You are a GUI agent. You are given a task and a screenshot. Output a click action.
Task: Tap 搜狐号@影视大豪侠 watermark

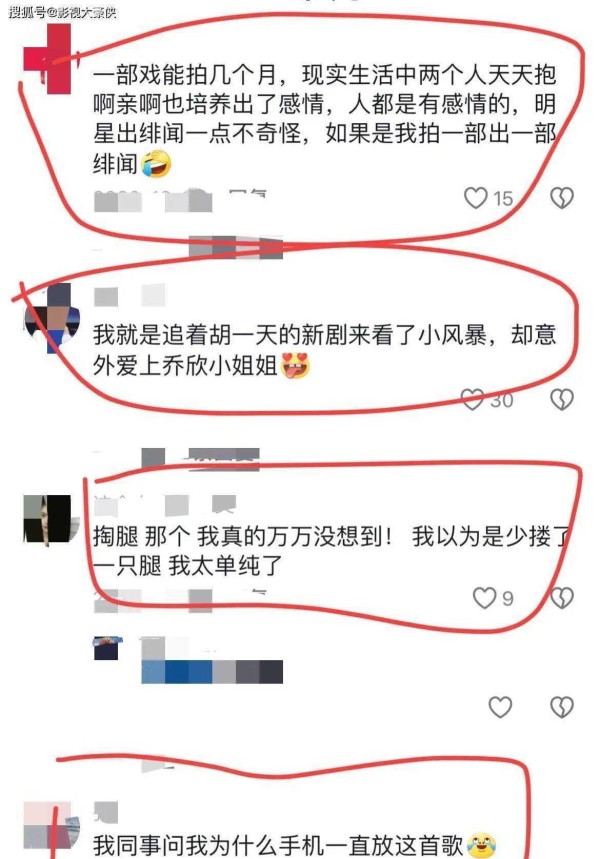(62, 12)
